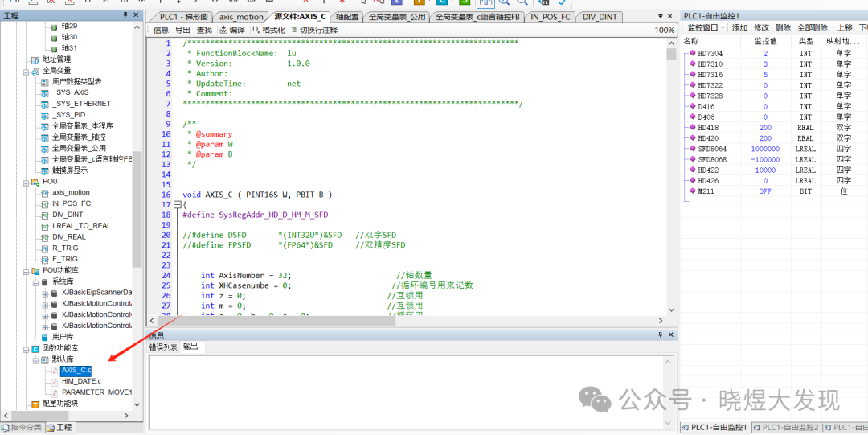
Task: Open the 输出 tab
Action: pos(190,347)
